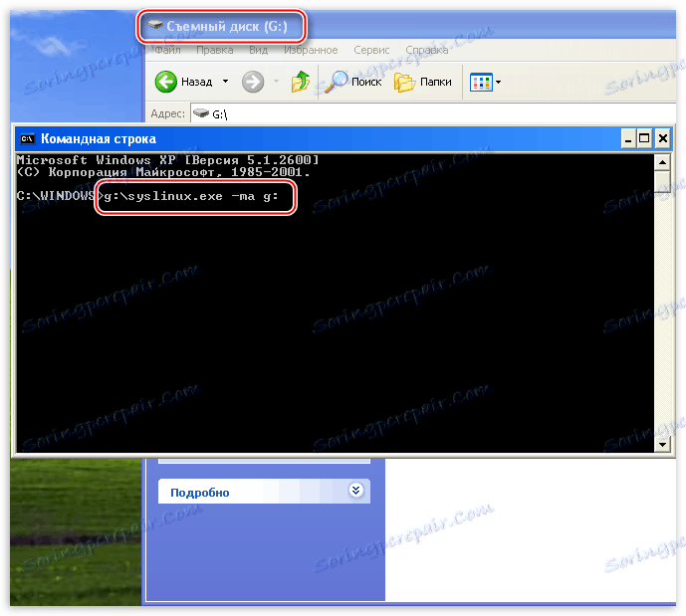Image resolution: width=686 pixels, height=616 pixels.
Task: Open the Справка menu in Explorer
Action: (426, 51)
